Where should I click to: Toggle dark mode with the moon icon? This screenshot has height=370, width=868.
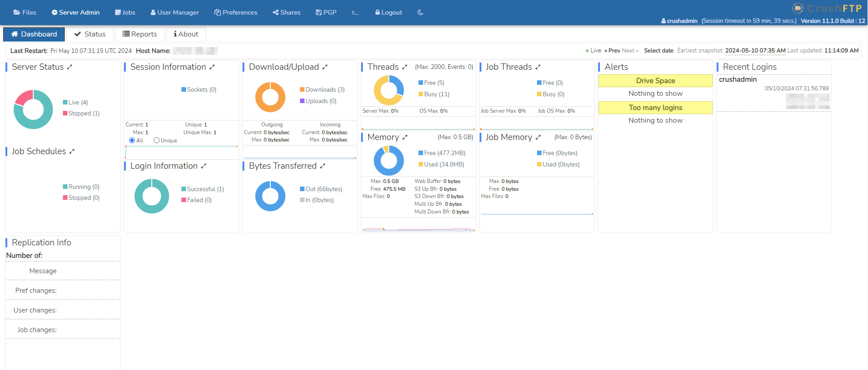pos(420,12)
